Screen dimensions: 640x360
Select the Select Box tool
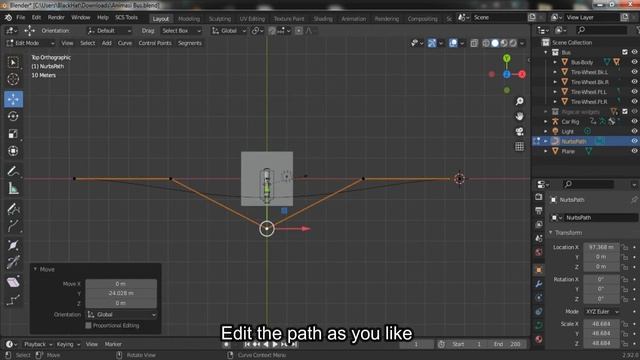[13, 62]
